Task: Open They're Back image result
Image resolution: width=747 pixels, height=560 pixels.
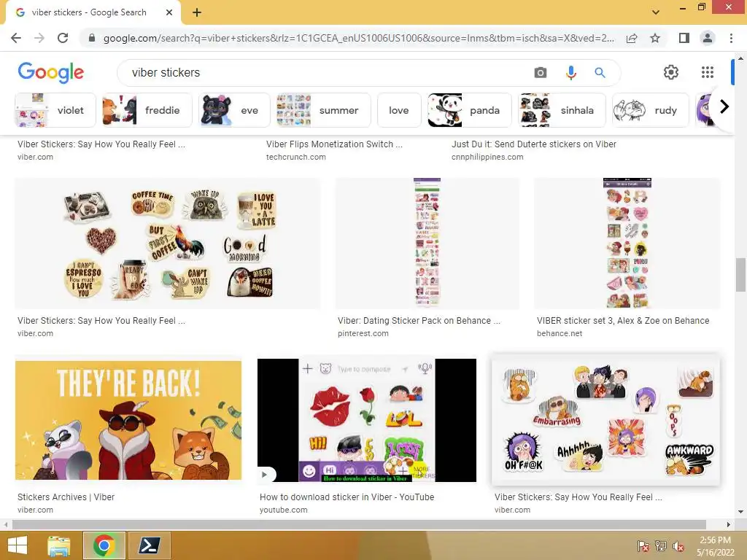Action: click(x=128, y=420)
